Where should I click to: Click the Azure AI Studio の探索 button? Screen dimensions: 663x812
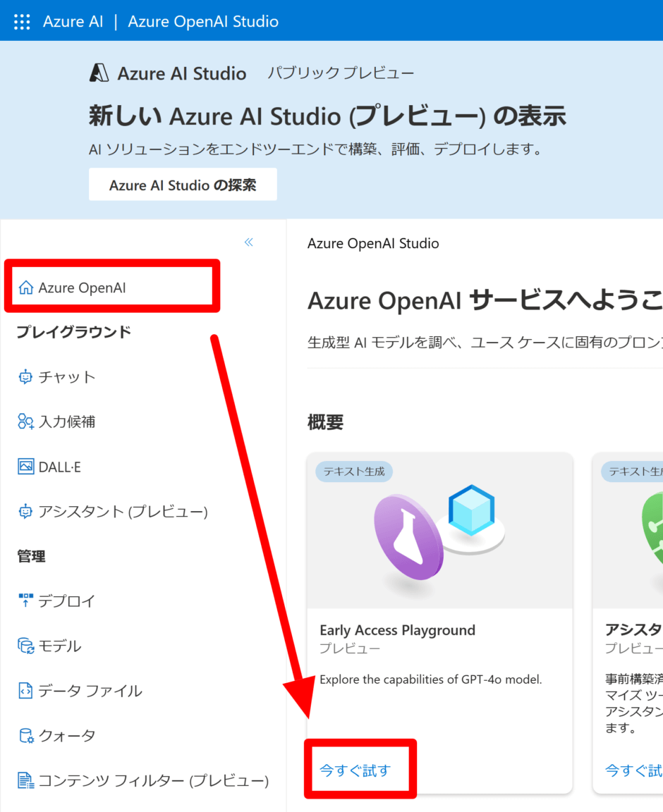click(182, 184)
